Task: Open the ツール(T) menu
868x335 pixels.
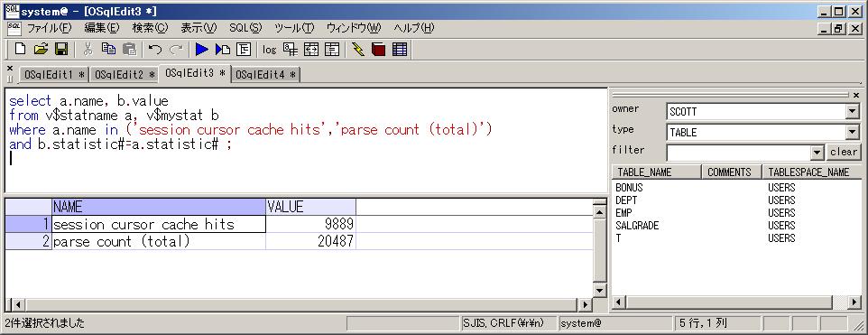Action: (x=293, y=28)
